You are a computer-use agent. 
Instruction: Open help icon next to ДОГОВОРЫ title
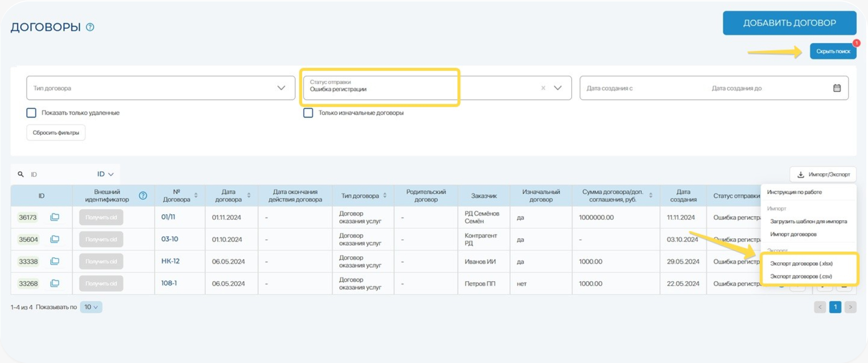(x=90, y=27)
